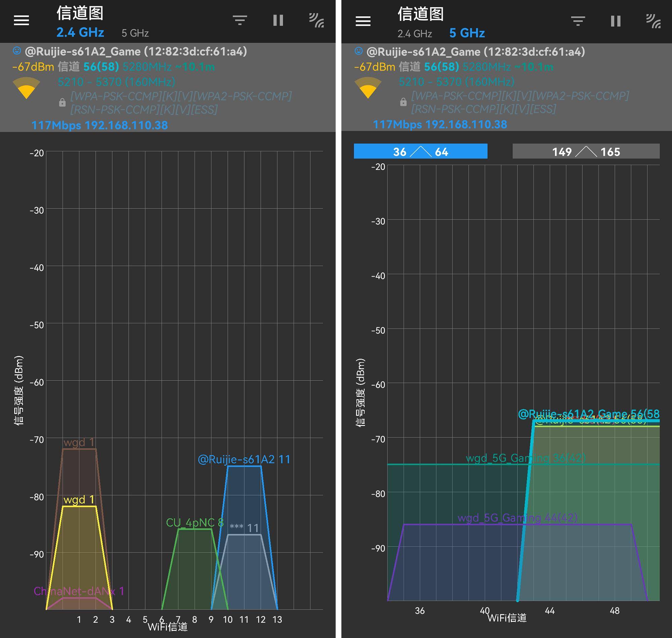Select 2.4 GHz tab in left panel

coord(80,33)
